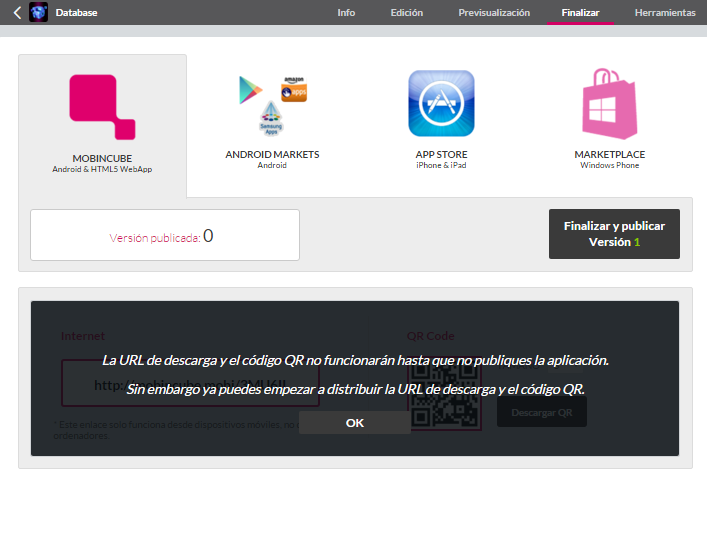
Task: Click the Internet heading
Action: pos(83,336)
